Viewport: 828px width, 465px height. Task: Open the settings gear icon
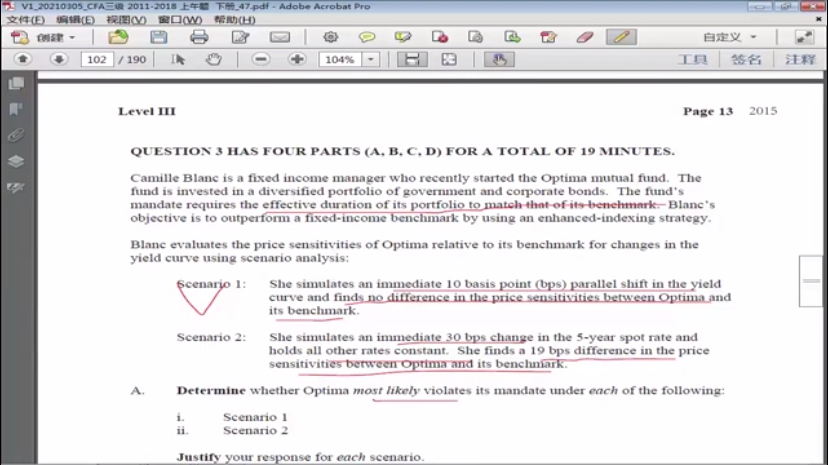tap(331, 37)
